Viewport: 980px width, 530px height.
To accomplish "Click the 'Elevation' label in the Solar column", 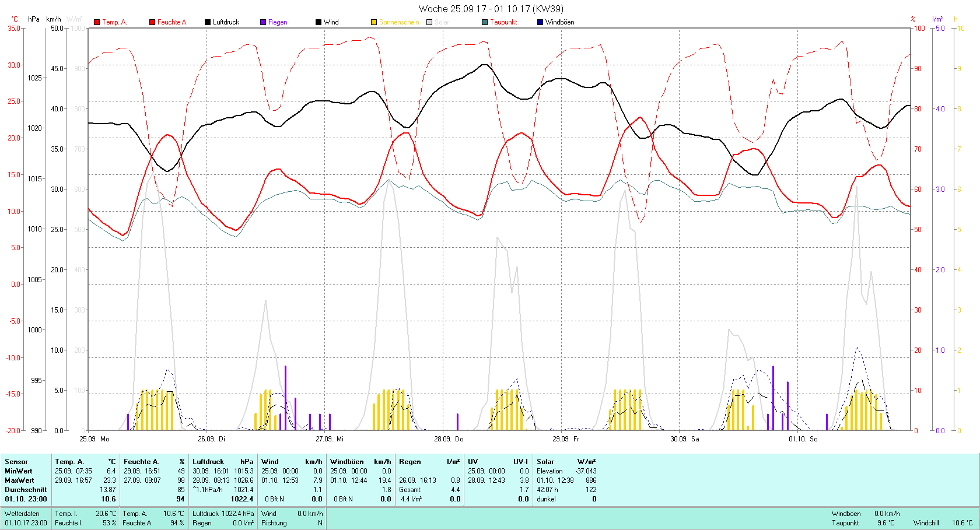I will click(549, 471).
